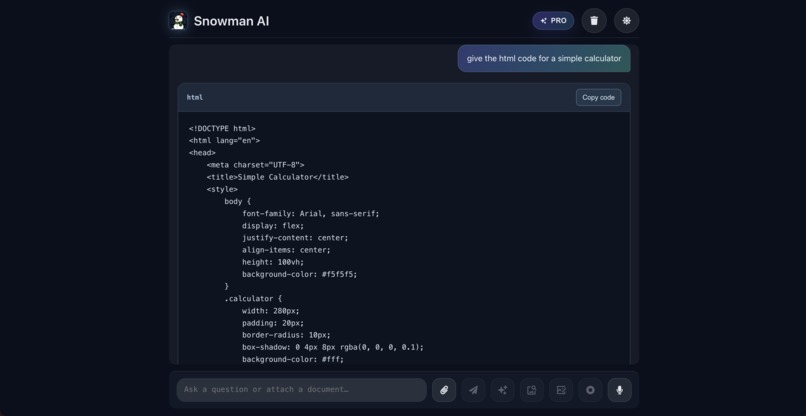Image resolution: width=806 pixels, height=416 pixels.
Task: Send message with the paper plane icon
Action: (x=473, y=390)
